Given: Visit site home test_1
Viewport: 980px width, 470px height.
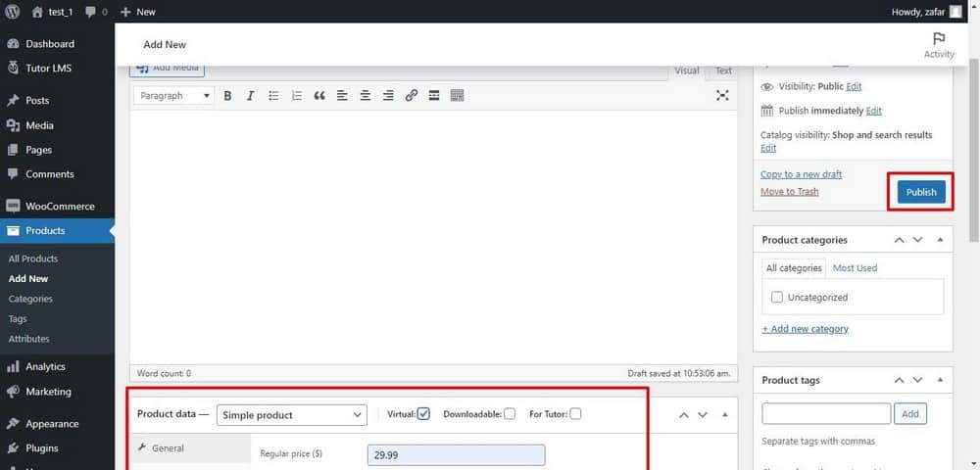Looking at the screenshot, I should (52, 11).
